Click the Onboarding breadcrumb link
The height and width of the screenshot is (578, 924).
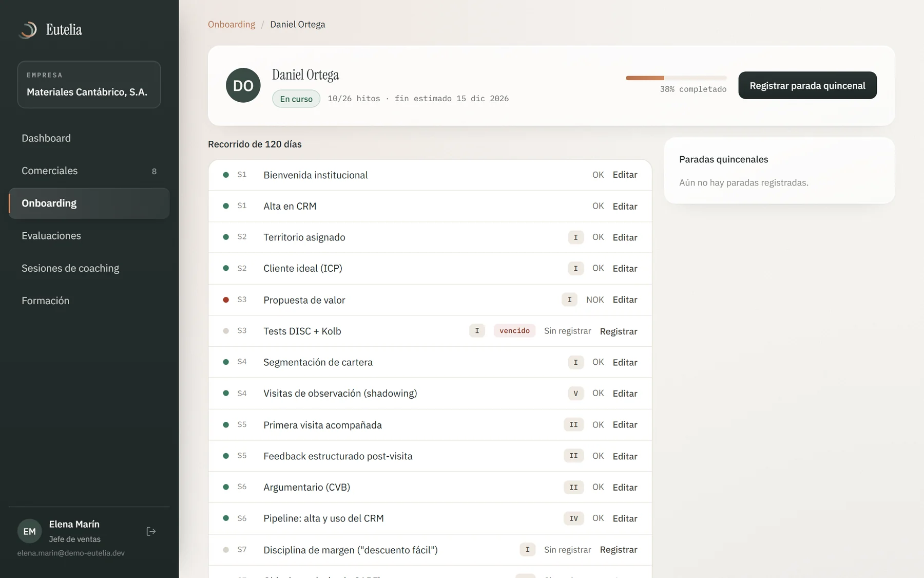pos(232,24)
